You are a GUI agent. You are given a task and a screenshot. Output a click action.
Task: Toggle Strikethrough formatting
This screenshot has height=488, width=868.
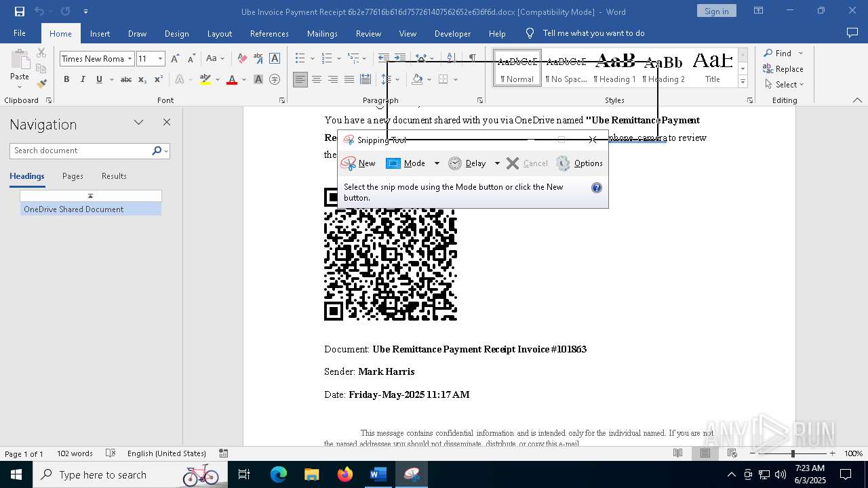point(126,79)
